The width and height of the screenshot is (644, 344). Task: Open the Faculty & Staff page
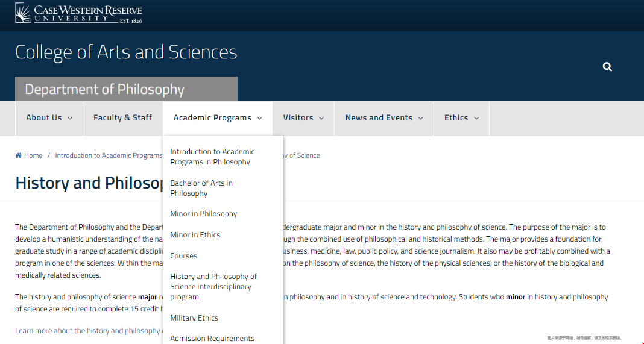[x=123, y=118]
